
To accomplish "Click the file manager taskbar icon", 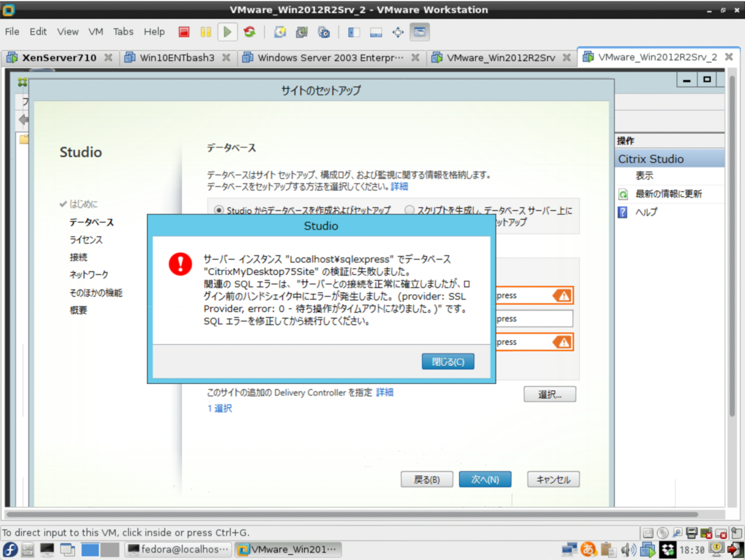I will click(x=28, y=550).
